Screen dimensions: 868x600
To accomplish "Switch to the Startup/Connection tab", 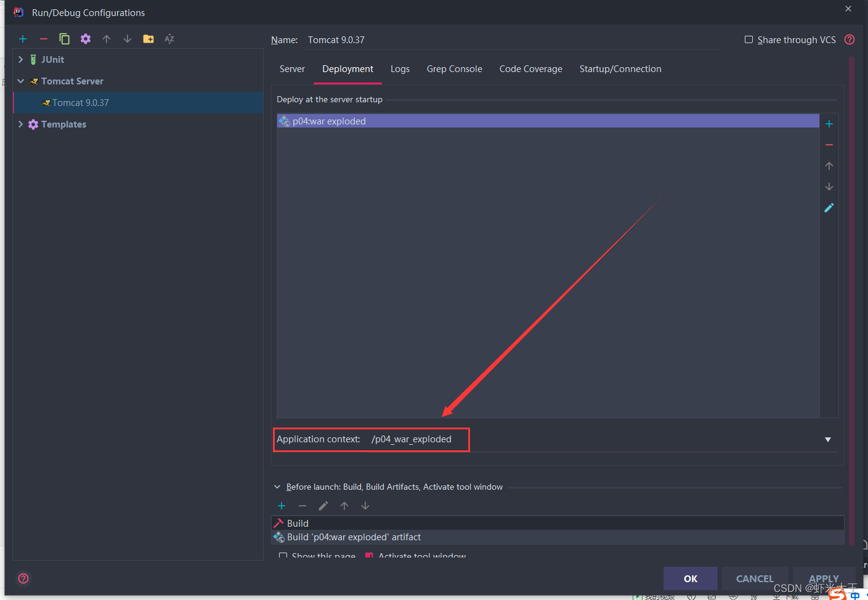I will (x=620, y=69).
